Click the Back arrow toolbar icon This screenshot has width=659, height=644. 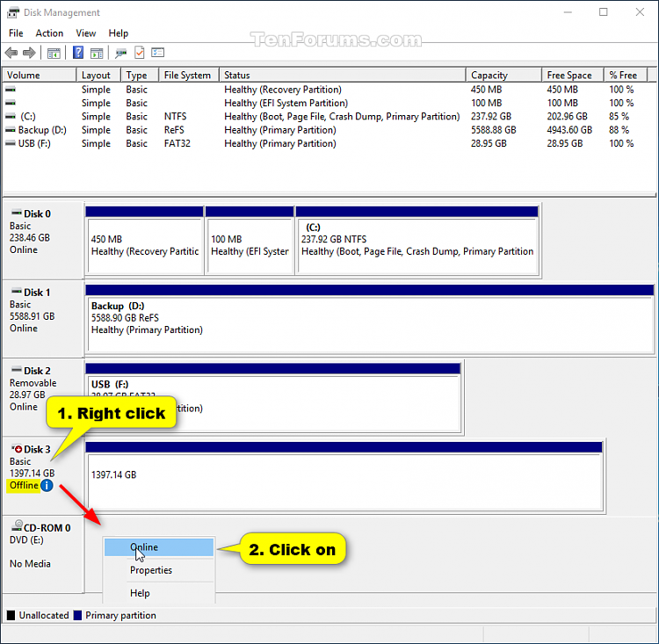pyautogui.click(x=11, y=53)
